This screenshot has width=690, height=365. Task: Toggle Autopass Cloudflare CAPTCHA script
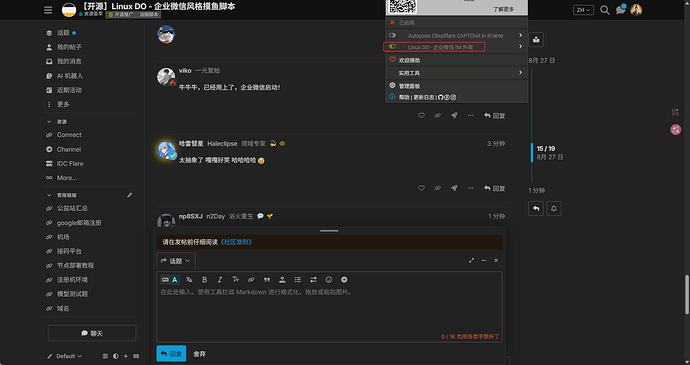(x=393, y=35)
